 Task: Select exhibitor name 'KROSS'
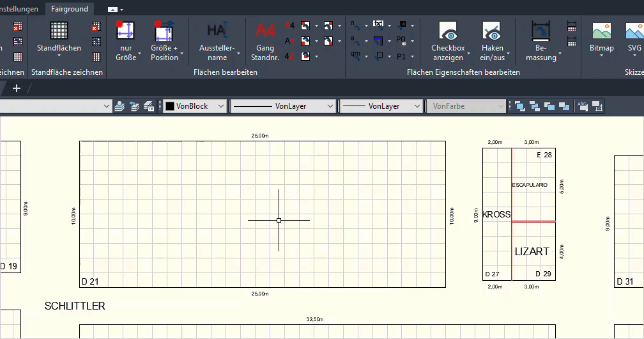coord(496,214)
